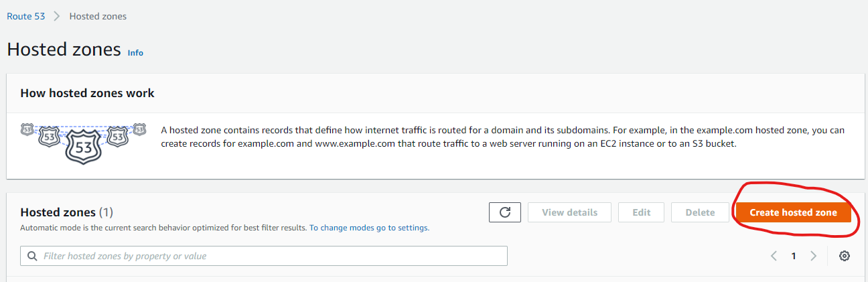Open table preferences gear icon
Viewport: 868px width, 282px height.
pos(845,256)
